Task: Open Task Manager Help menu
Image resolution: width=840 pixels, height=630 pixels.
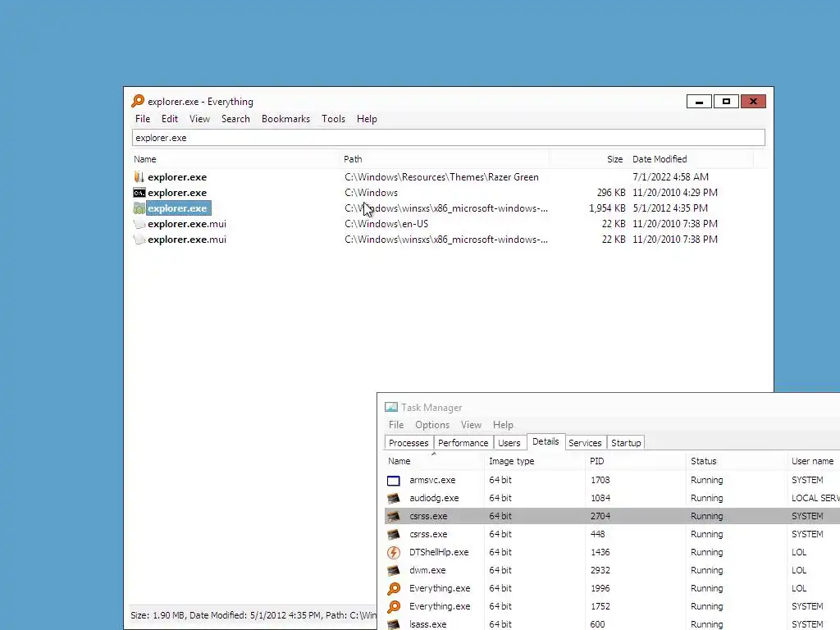Action: (503, 425)
